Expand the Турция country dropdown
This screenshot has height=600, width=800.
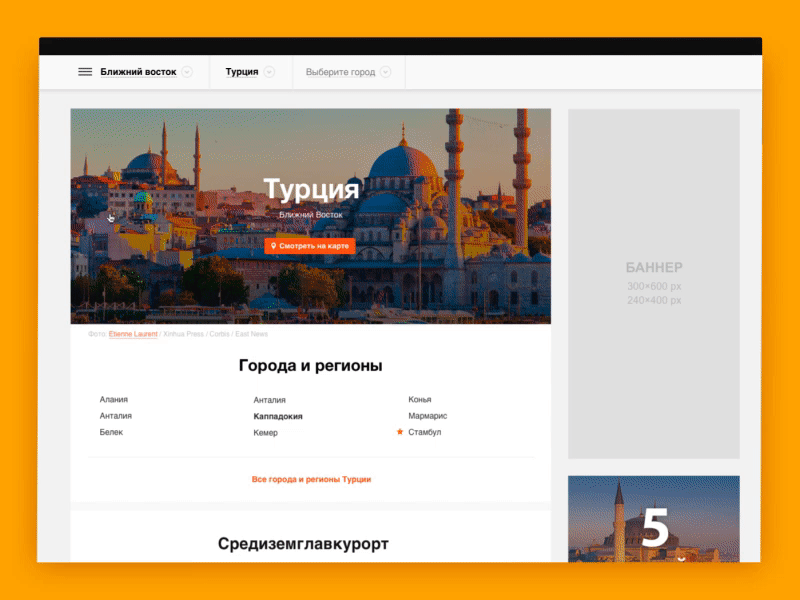[x=269, y=72]
